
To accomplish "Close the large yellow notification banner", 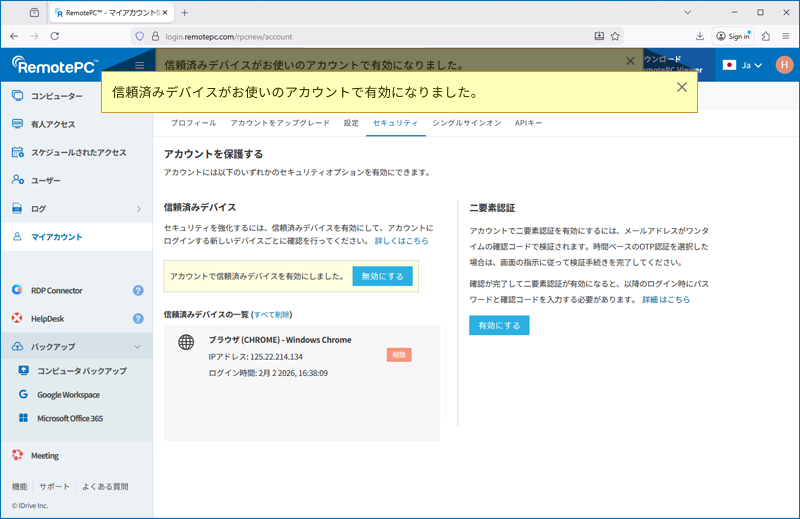I will click(x=682, y=87).
